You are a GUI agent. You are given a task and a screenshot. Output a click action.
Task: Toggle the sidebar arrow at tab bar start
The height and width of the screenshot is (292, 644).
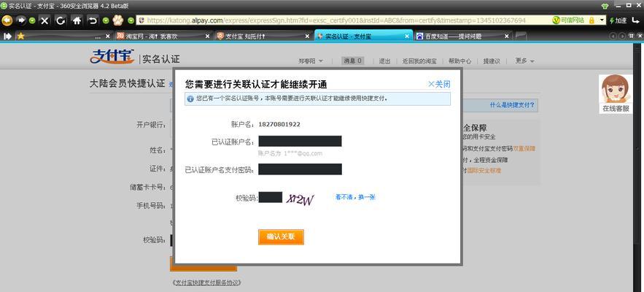[x=7, y=36]
